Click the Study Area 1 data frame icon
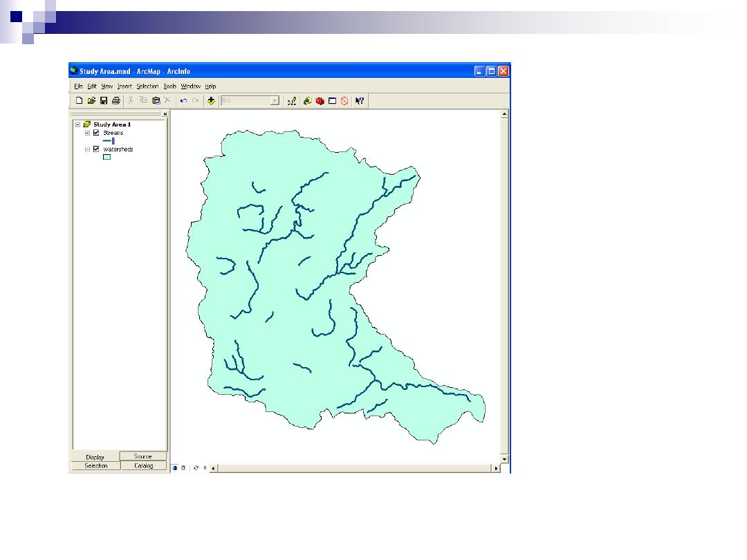The image size is (747, 560). point(86,124)
